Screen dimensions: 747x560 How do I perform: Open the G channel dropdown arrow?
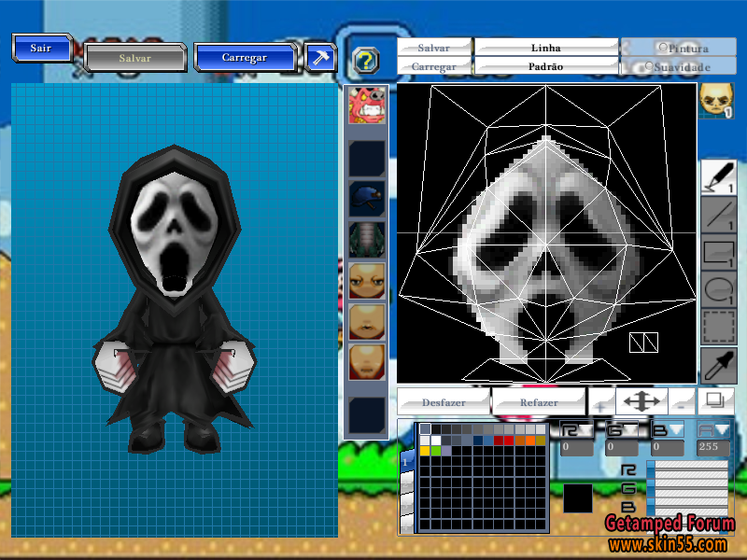631,430
